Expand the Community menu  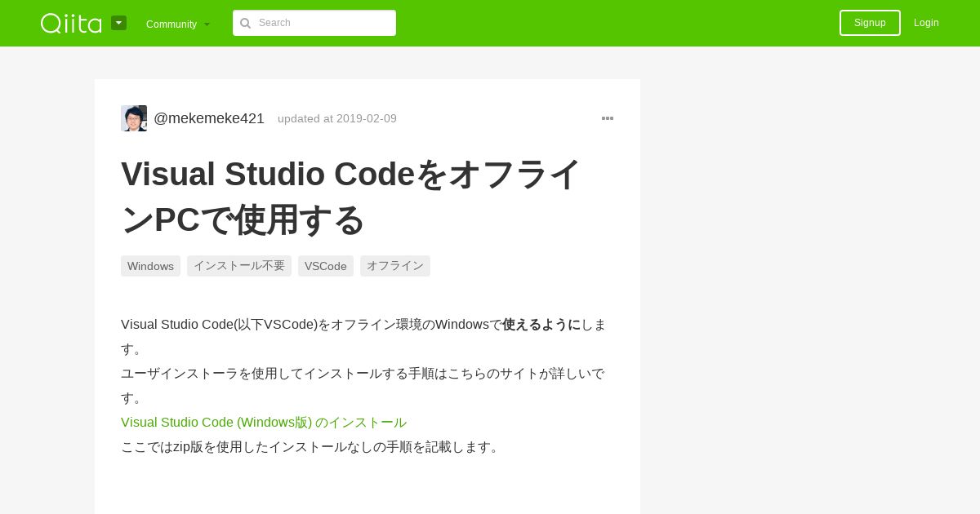pos(178,24)
